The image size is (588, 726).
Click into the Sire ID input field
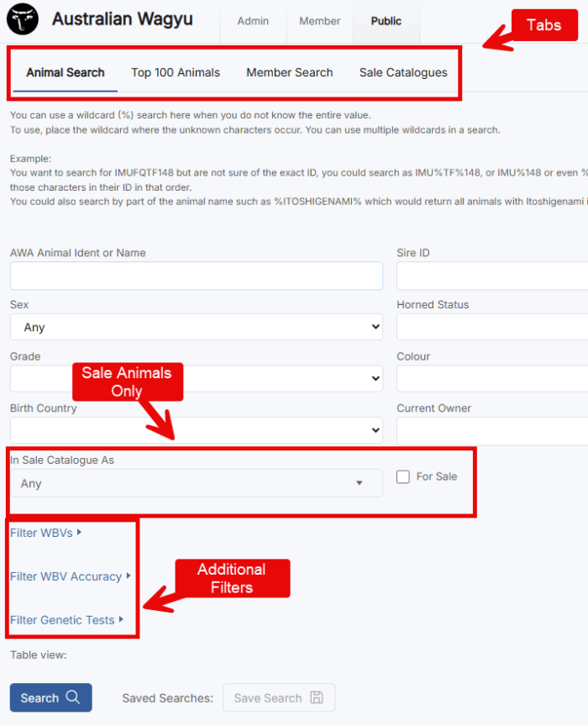[492, 276]
